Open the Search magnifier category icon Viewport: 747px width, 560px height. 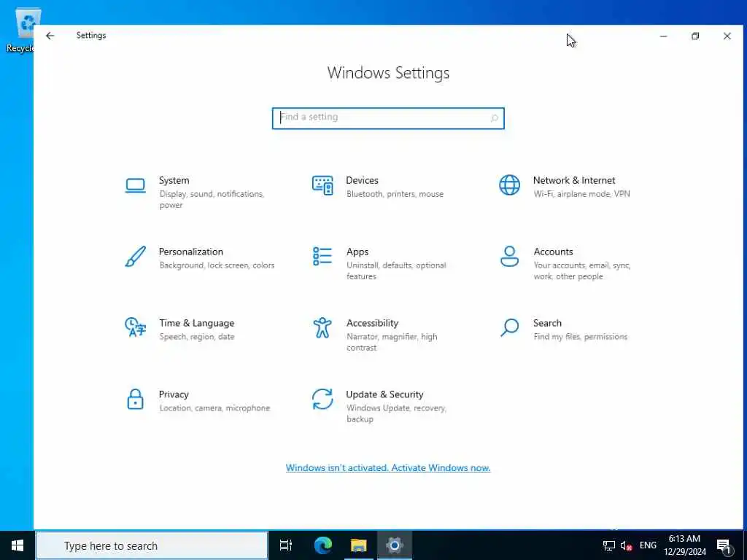click(x=509, y=327)
